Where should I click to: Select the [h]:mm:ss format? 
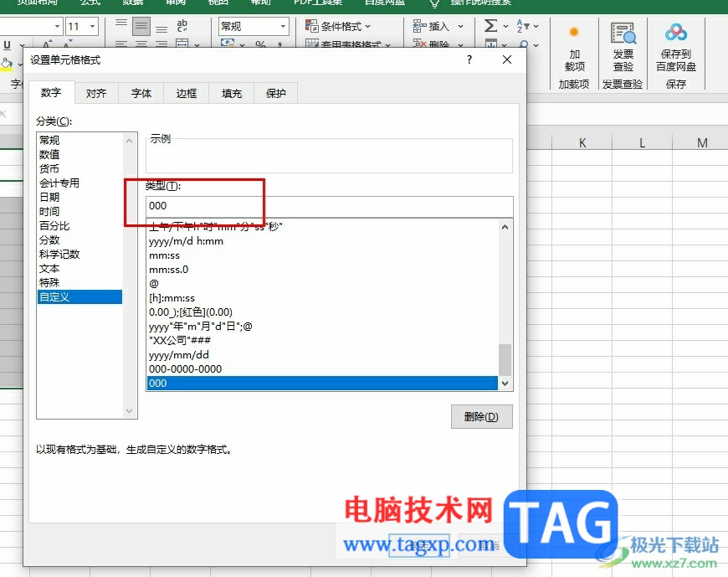[x=323, y=298]
